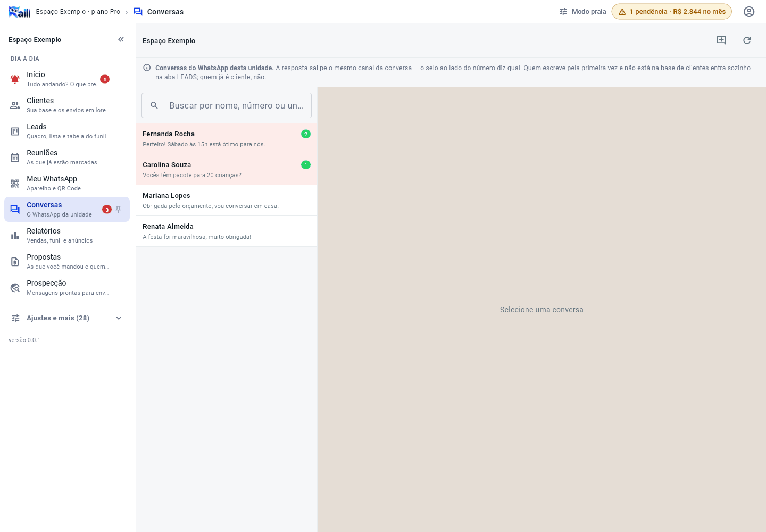Click the red 3 badge on Conversas
The height and width of the screenshot is (532, 766).
(107, 210)
